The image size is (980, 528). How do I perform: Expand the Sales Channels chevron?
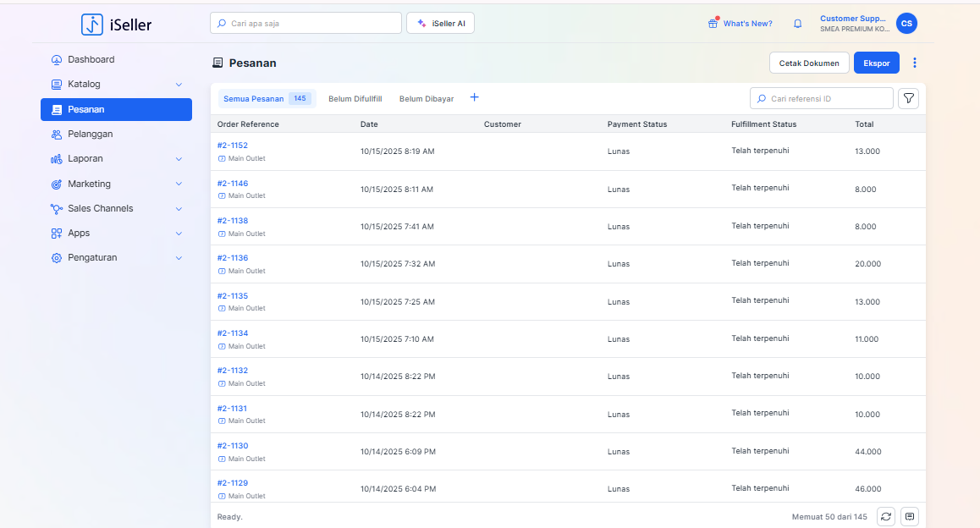[x=179, y=209]
